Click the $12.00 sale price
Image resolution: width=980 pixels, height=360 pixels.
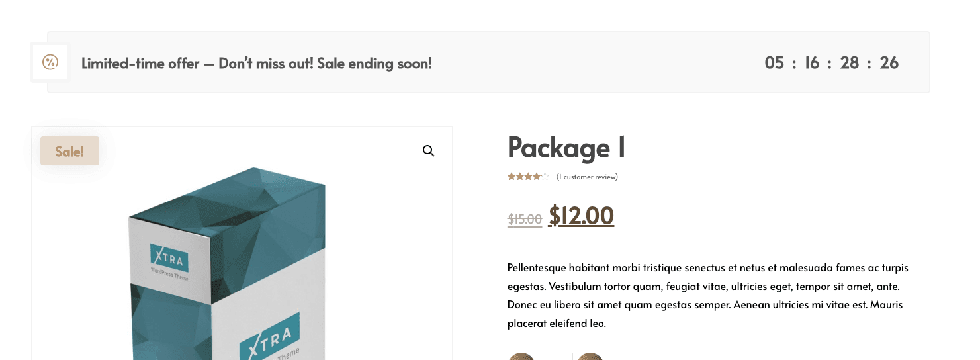[581, 216]
